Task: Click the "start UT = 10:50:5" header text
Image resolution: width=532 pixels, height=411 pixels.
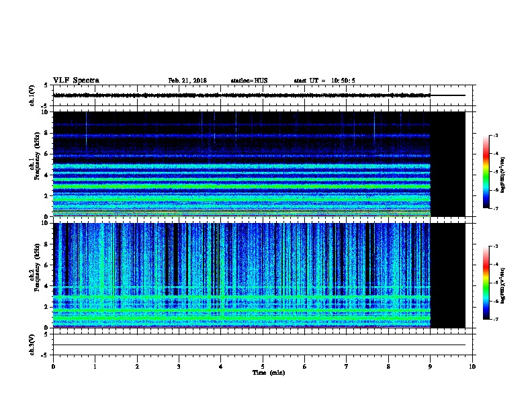Action: (324, 81)
